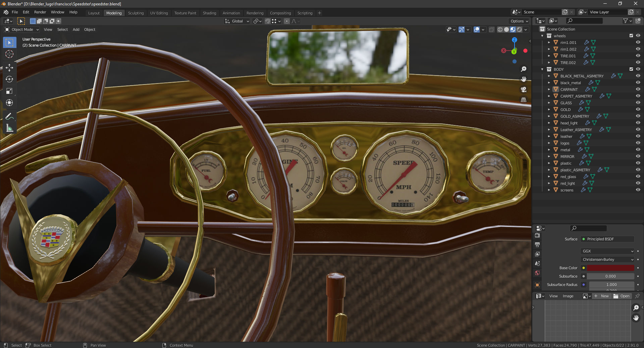Switch to Shading workspace tab
The width and height of the screenshot is (644, 348).
pyautogui.click(x=209, y=13)
